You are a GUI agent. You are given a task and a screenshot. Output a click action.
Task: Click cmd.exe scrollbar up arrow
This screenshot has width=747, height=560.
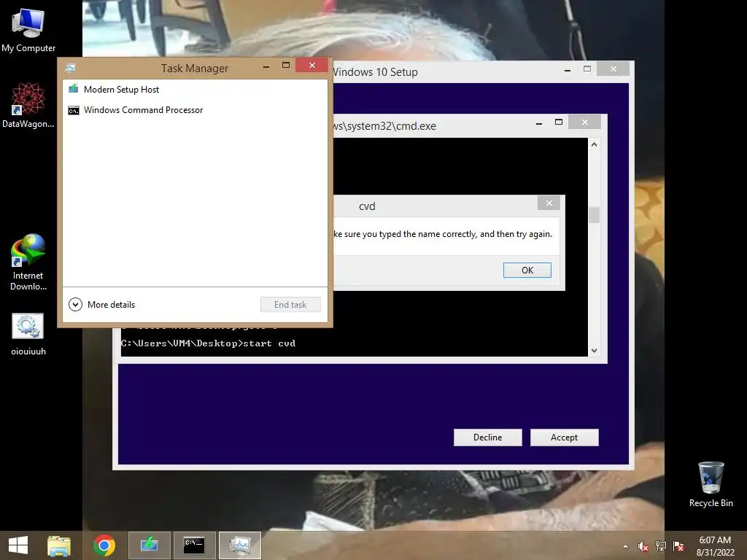594,144
